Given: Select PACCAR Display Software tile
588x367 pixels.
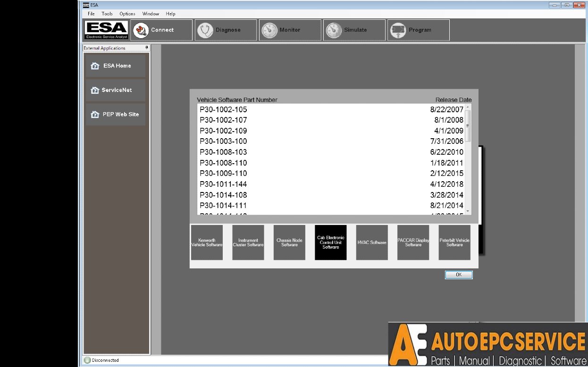Looking at the screenshot, I should tap(413, 242).
